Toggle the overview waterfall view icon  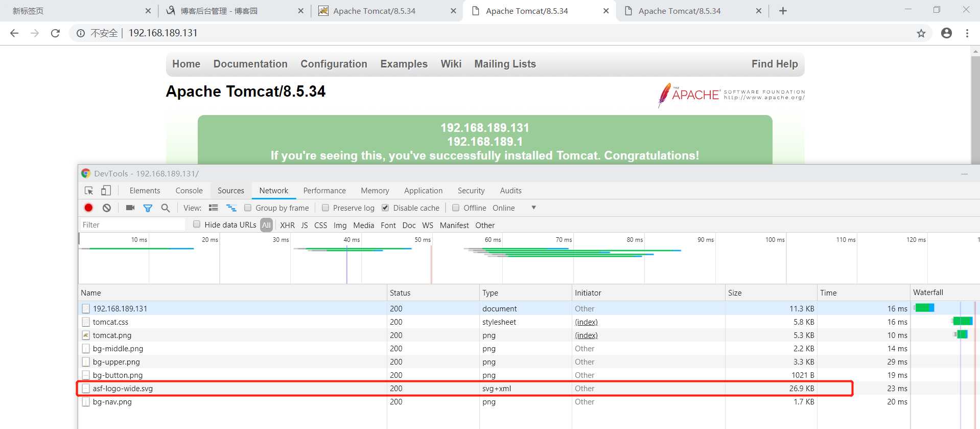pos(231,208)
